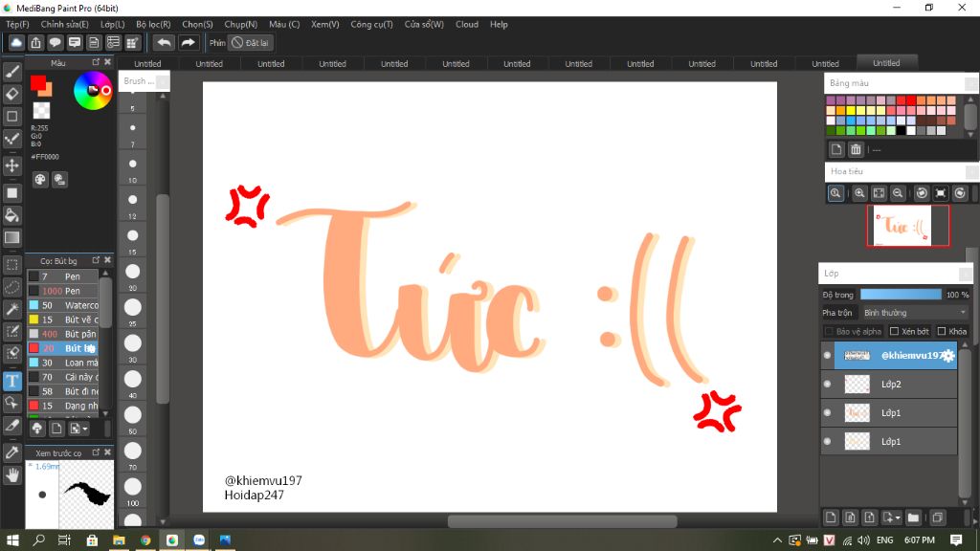The width and height of the screenshot is (980, 551).
Task: Adjust the Độ trong opacity slider
Action: 901,295
